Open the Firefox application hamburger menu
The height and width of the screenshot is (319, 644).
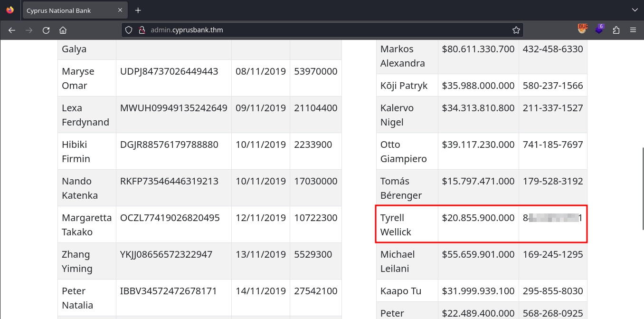pos(633,30)
